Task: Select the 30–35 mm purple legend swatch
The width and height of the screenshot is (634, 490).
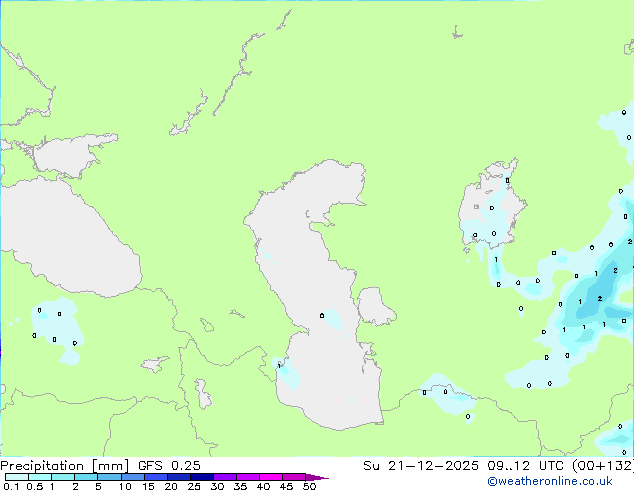Action: point(224,477)
